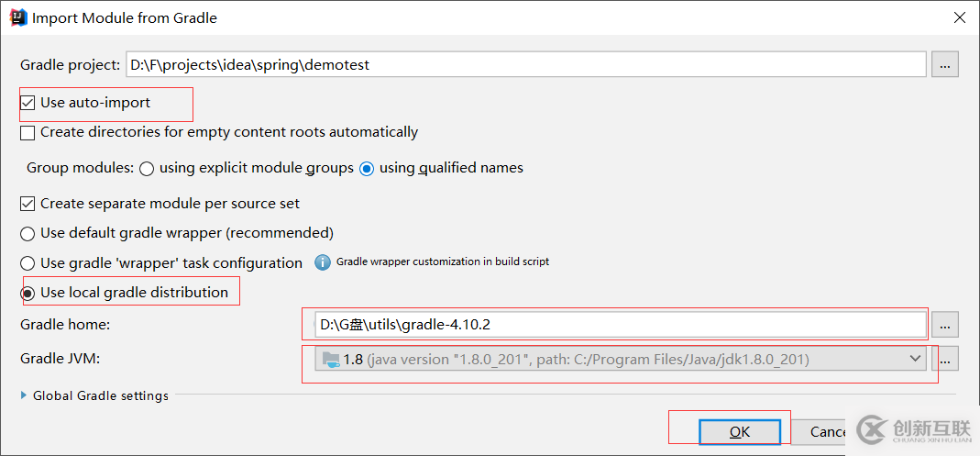Enable Create directories for empty content roots

coord(28,132)
